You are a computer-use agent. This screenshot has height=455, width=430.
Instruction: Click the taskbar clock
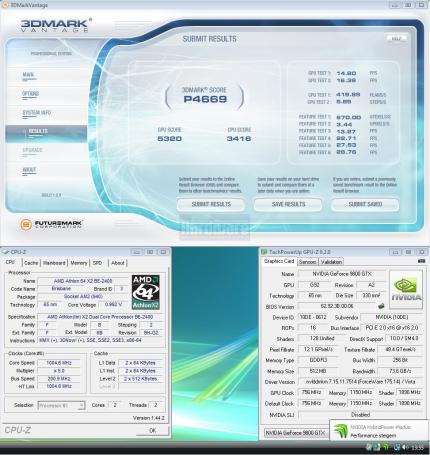pos(417,447)
